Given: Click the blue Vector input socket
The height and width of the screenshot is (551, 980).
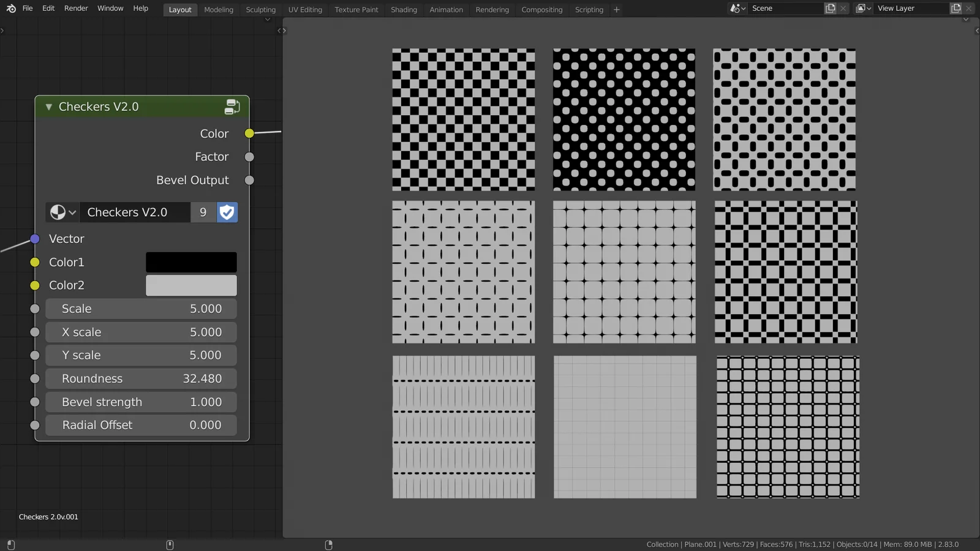Looking at the screenshot, I should click(35, 239).
